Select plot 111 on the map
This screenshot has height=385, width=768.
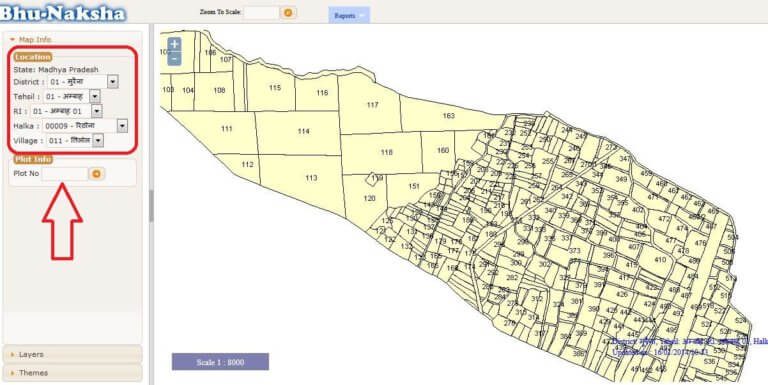[226, 129]
